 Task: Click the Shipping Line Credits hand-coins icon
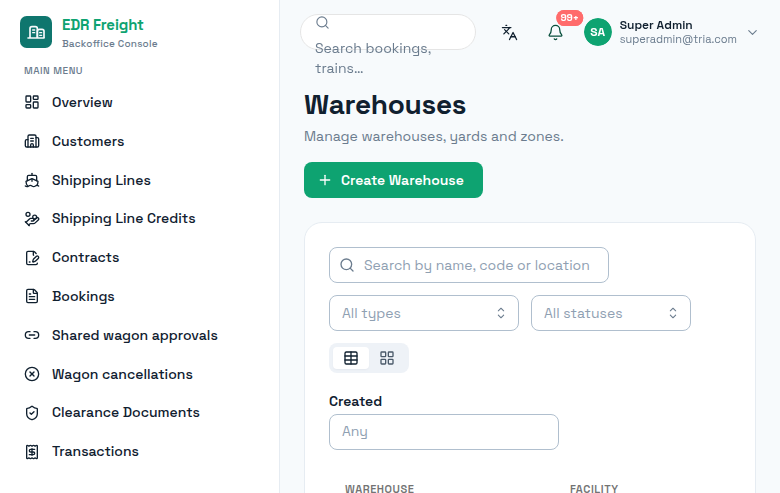pyautogui.click(x=32, y=218)
